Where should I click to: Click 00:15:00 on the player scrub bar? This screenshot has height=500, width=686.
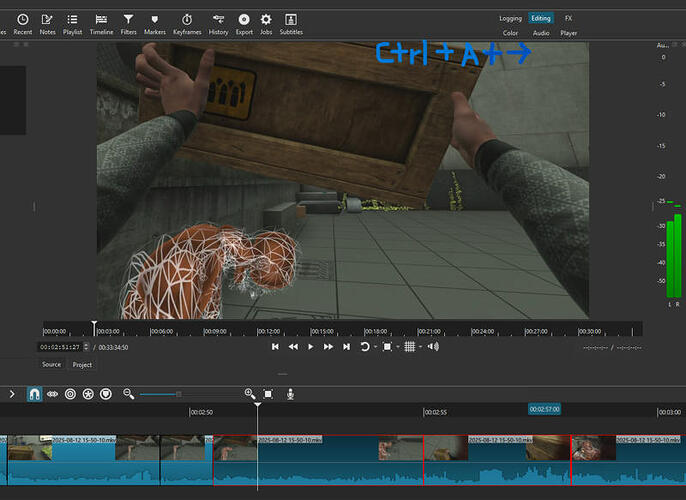[x=322, y=332]
